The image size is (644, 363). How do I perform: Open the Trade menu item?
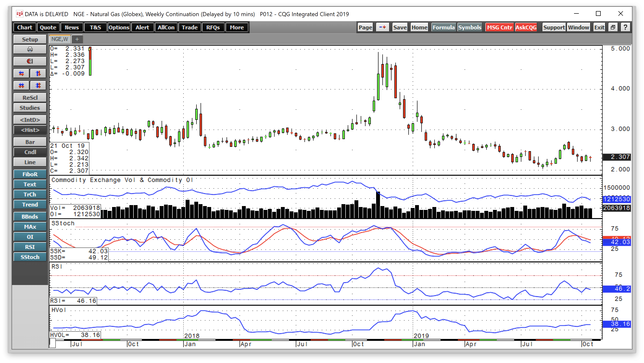click(189, 27)
